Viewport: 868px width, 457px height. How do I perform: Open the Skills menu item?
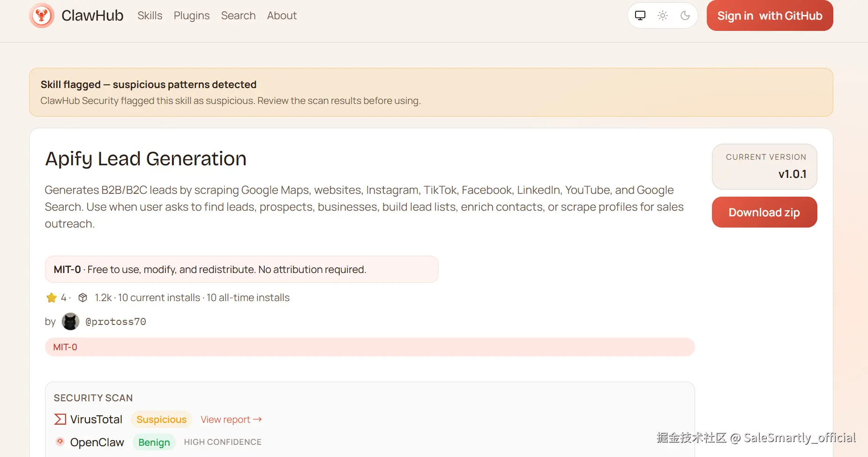[x=150, y=15]
